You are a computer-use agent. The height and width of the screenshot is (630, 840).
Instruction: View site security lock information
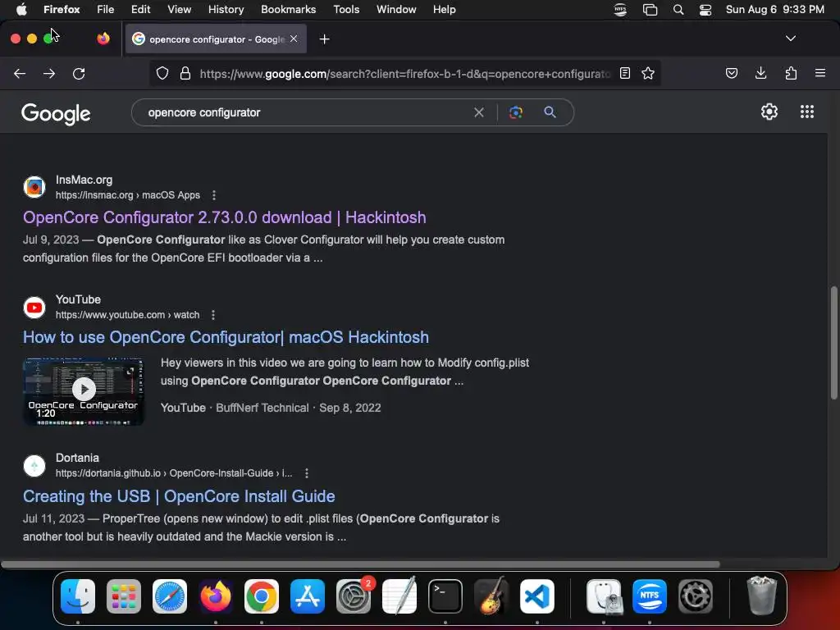(x=185, y=73)
